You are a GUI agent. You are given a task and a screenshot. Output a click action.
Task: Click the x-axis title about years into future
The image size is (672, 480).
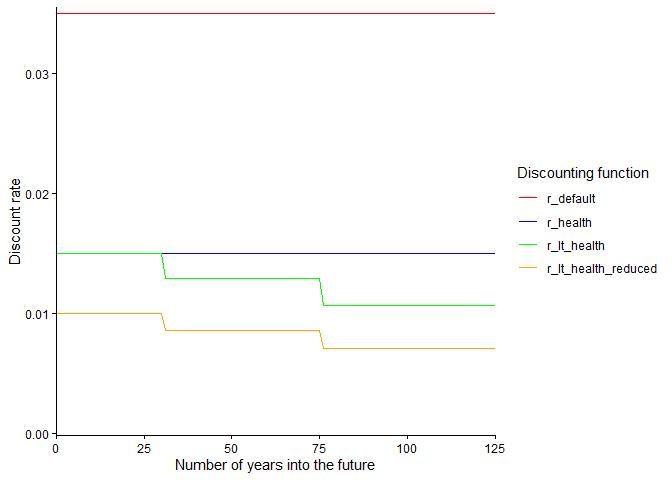click(275, 466)
